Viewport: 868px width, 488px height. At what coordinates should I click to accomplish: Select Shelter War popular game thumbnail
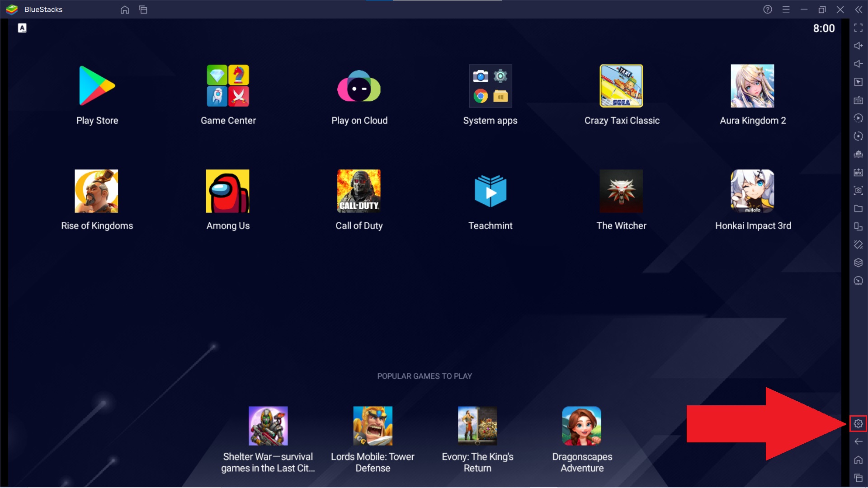click(268, 426)
